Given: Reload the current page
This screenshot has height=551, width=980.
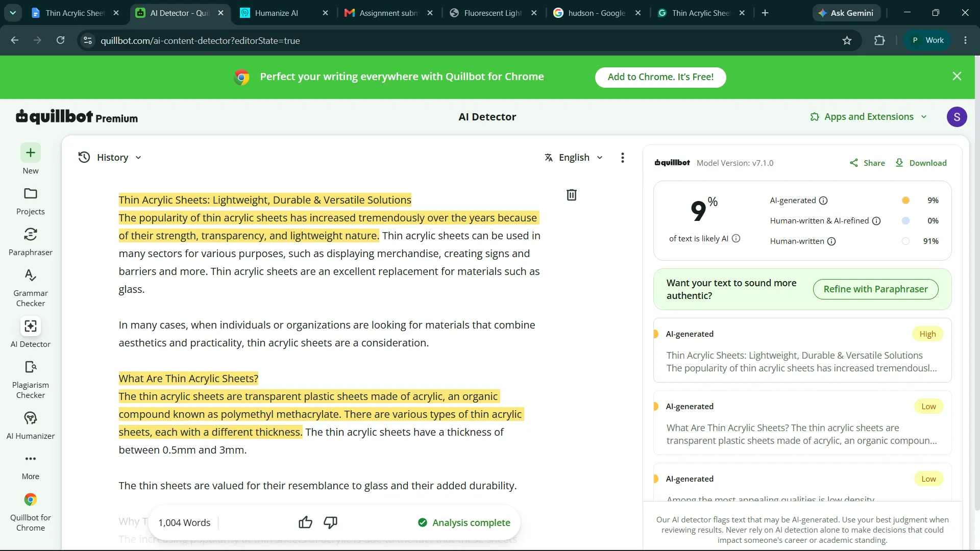Looking at the screenshot, I should [x=60, y=40].
